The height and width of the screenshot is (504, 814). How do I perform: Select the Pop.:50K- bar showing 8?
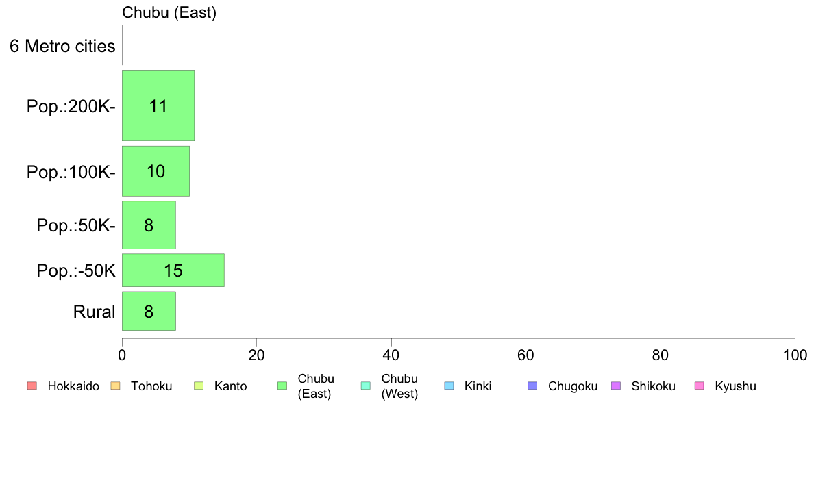coord(149,225)
